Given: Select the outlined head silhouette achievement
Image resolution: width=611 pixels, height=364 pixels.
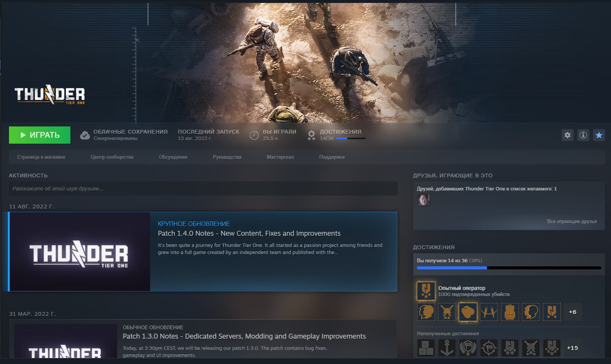Looking at the screenshot, I should coord(531,312).
